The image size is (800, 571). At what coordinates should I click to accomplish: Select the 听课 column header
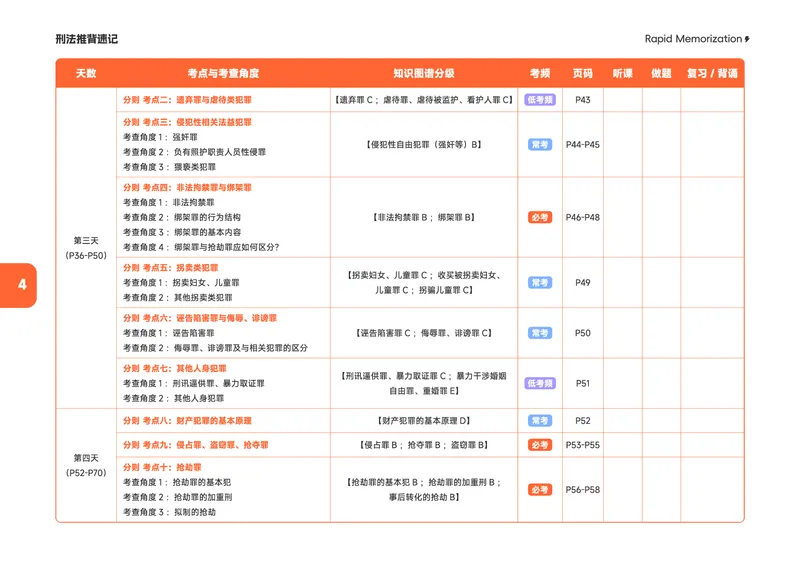(x=622, y=73)
